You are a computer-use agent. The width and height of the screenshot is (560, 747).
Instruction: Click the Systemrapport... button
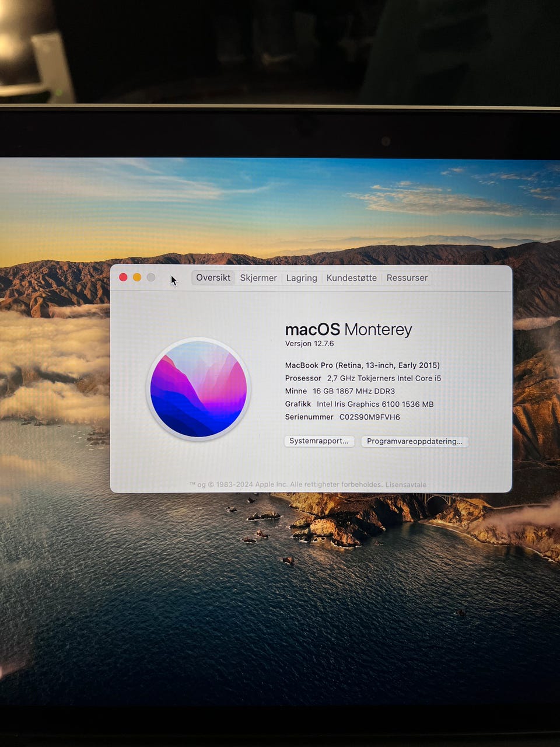point(318,441)
